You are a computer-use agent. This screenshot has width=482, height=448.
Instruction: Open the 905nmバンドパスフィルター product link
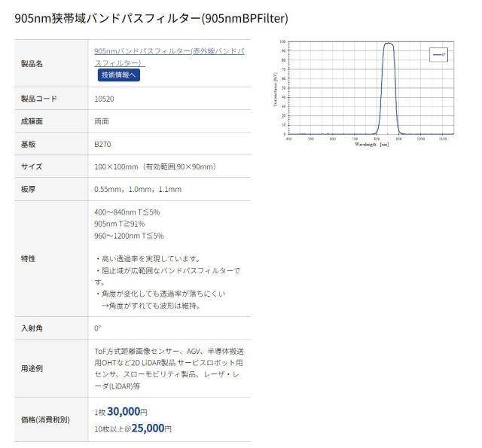(169, 51)
